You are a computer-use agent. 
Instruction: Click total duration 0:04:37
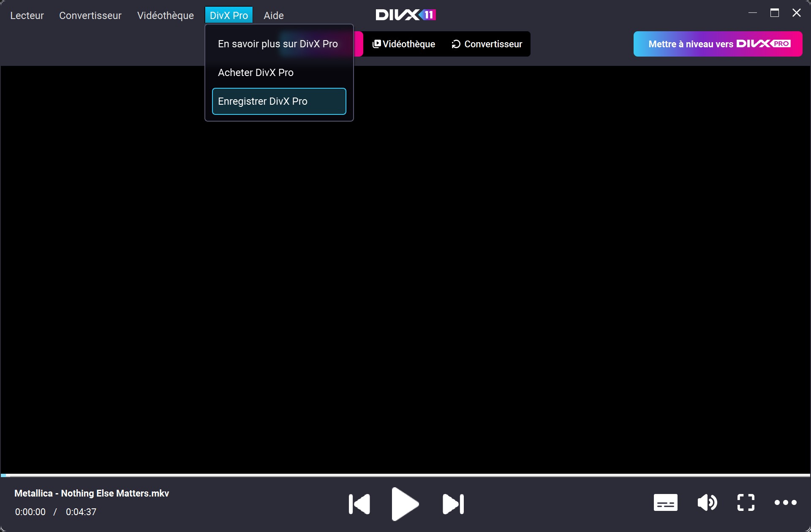(81, 512)
